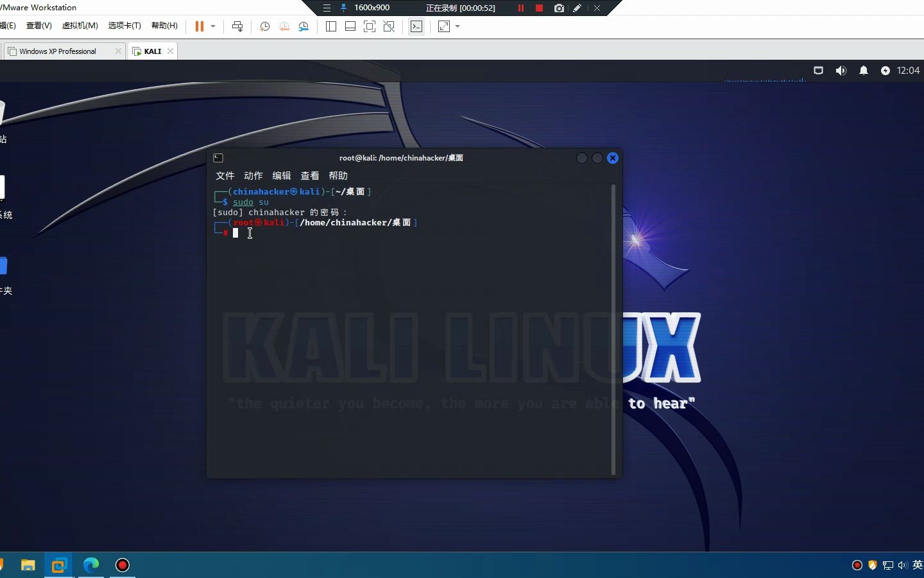This screenshot has width=924, height=578.
Task: Close the KALI tab
Action: coord(170,51)
